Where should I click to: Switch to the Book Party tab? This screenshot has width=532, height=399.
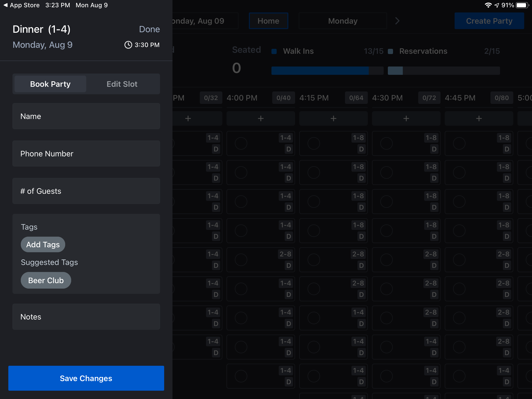pyautogui.click(x=50, y=84)
